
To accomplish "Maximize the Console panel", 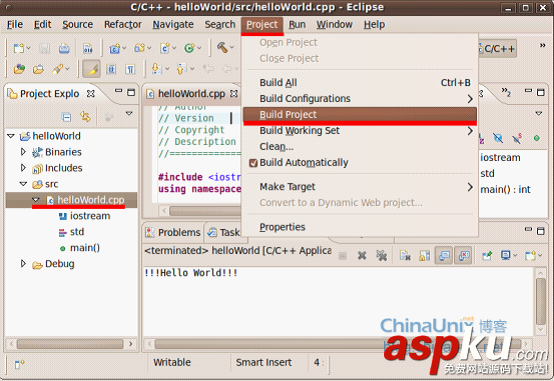I will (541, 231).
